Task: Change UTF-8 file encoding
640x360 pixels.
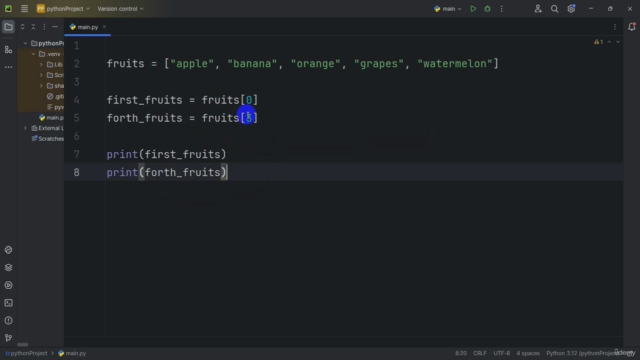Action: (502, 353)
